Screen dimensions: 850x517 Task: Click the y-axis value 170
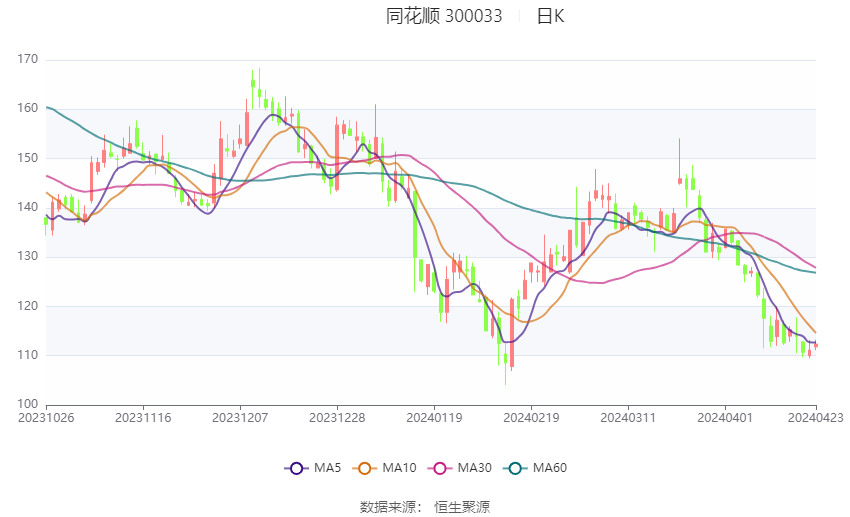point(28,59)
